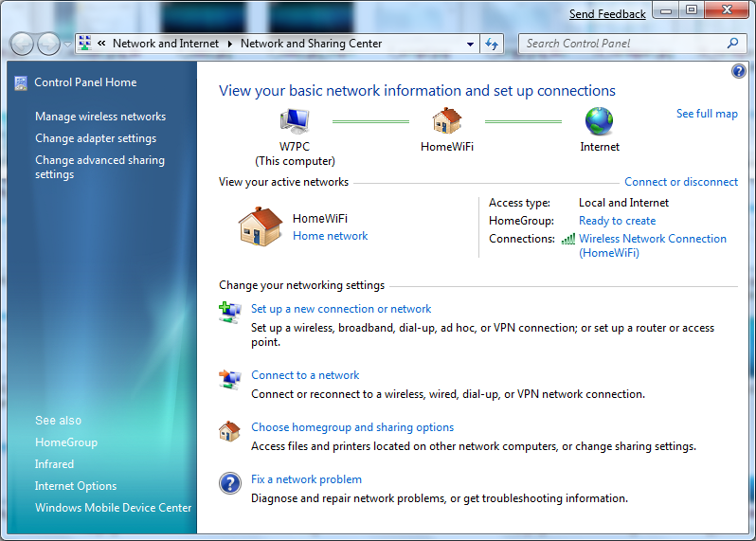Expand the address bar previous locations dropdown

point(470,44)
